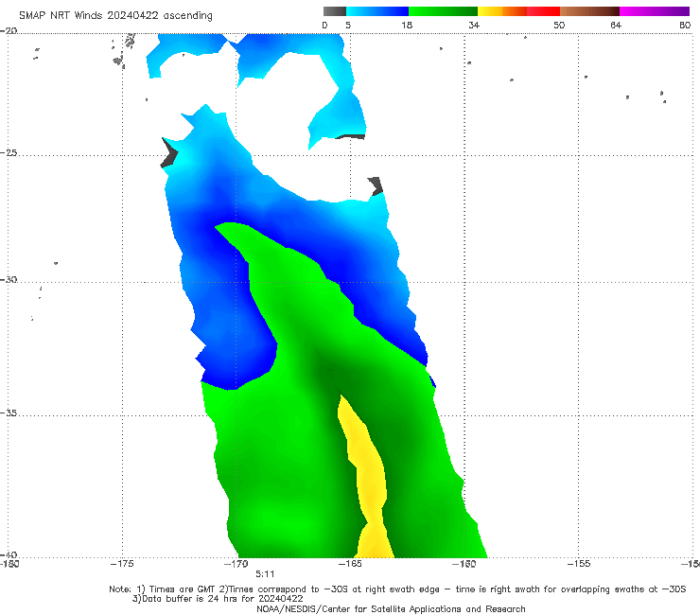This screenshot has height=615, width=700.
Task: Click the '64' label under the color bar
Action: [616, 26]
